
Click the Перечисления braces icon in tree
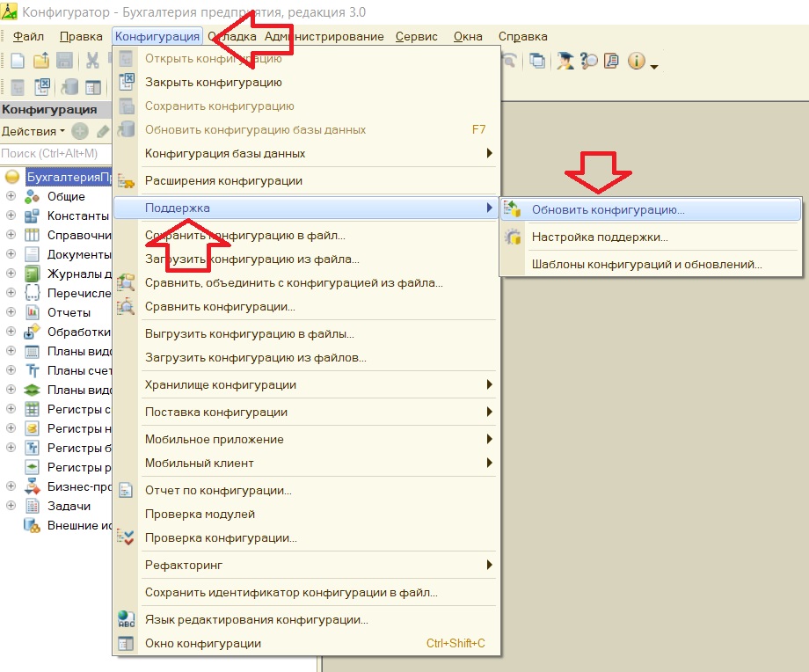click(32, 293)
